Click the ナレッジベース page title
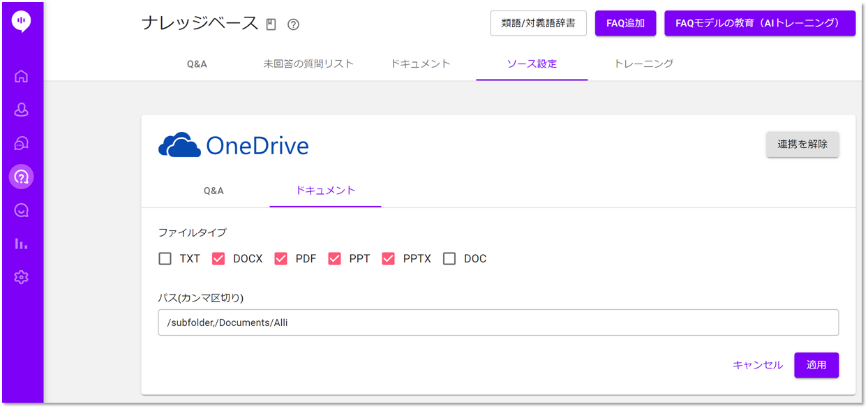The width and height of the screenshot is (868, 409). click(x=200, y=24)
